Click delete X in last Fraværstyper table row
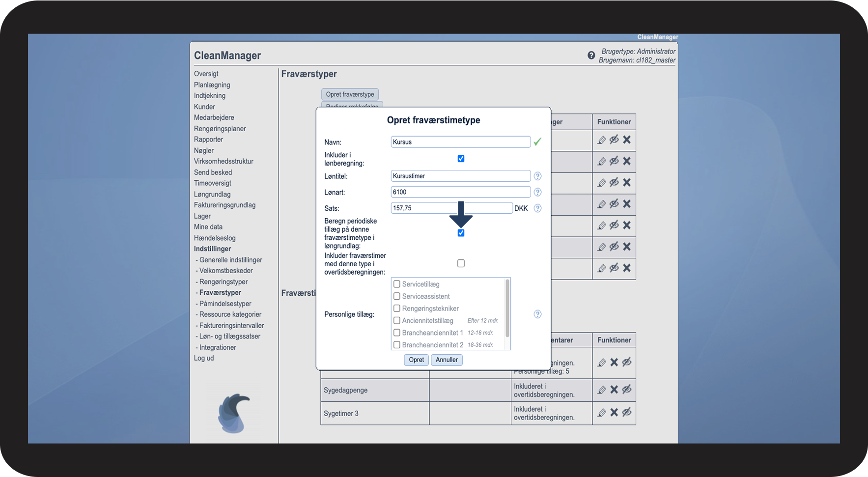The width and height of the screenshot is (868, 477). (627, 268)
